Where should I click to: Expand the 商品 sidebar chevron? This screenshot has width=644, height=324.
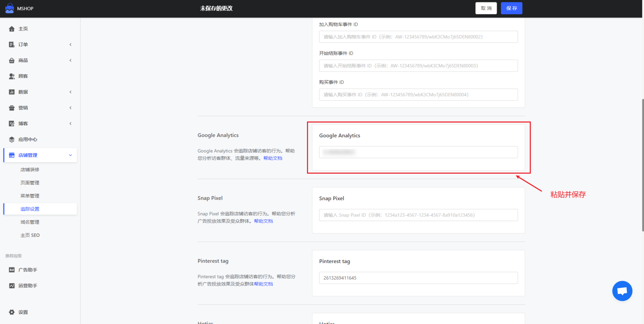(x=70, y=60)
